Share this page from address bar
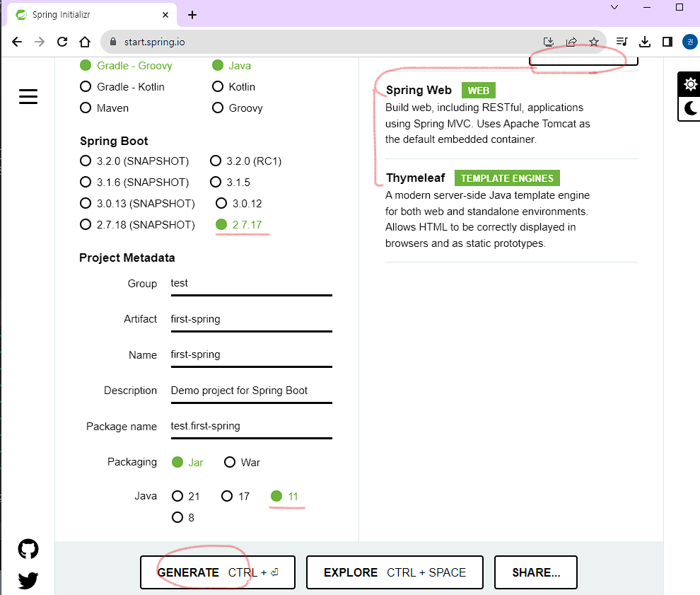Screen dimensions: 700x595 (571, 42)
